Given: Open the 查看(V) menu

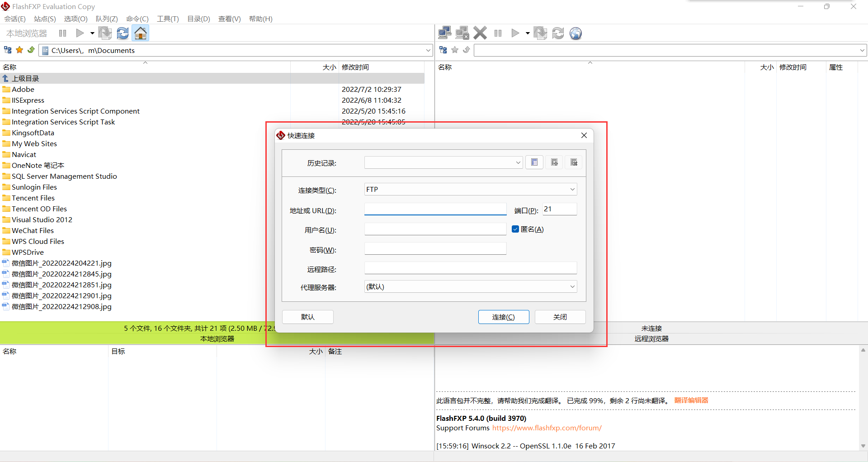Looking at the screenshot, I should pyautogui.click(x=229, y=19).
